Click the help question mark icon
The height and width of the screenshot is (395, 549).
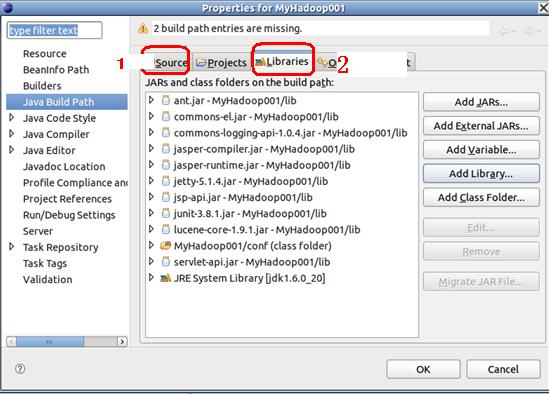[20, 369]
